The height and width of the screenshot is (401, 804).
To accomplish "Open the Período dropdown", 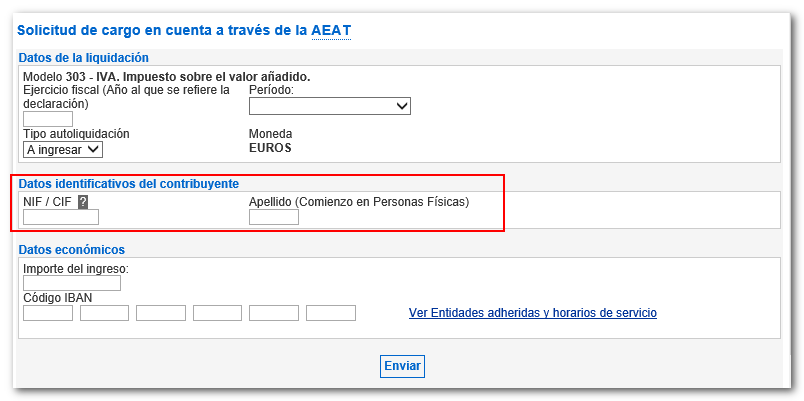I will pyautogui.click(x=329, y=106).
